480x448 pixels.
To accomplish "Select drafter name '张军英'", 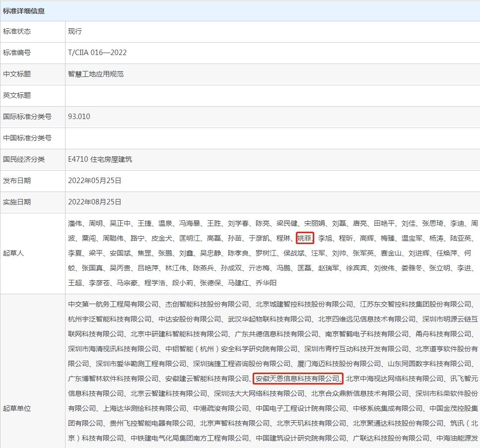I will tap(363, 253).
